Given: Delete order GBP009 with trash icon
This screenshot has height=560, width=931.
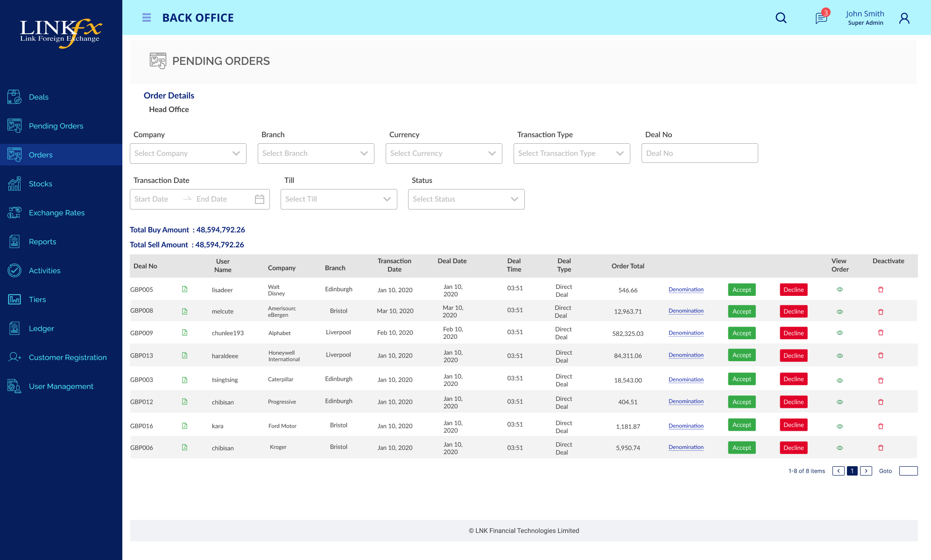Looking at the screenshot, I should tap(881, 333).
